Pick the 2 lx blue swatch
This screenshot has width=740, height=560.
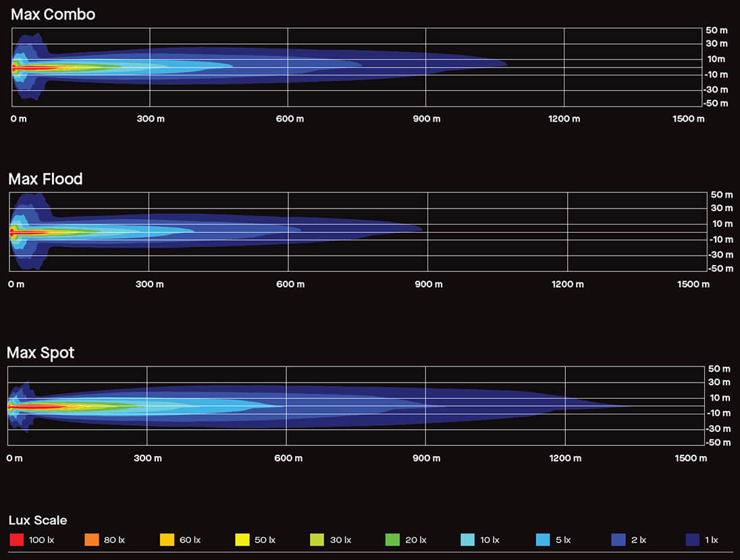coord(618,540)
